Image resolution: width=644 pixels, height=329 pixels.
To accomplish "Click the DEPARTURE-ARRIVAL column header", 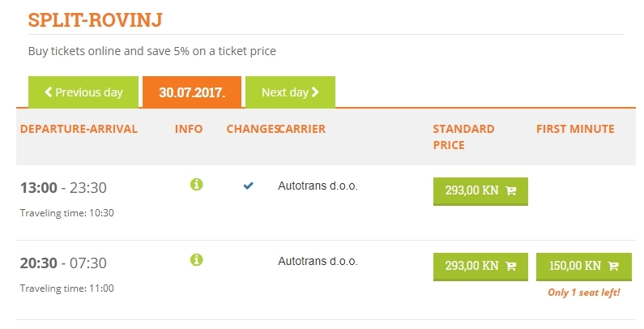I will (x=79, y=129).
